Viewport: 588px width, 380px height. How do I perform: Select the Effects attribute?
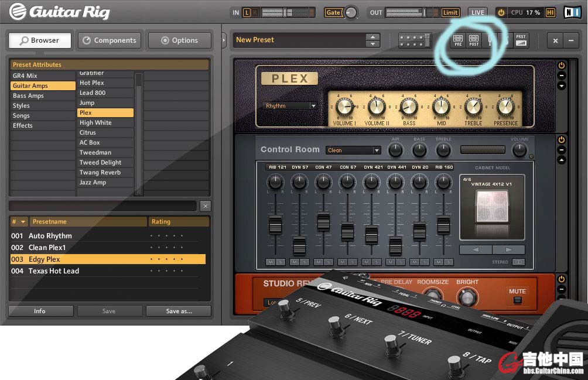click(x=43, y=125)
